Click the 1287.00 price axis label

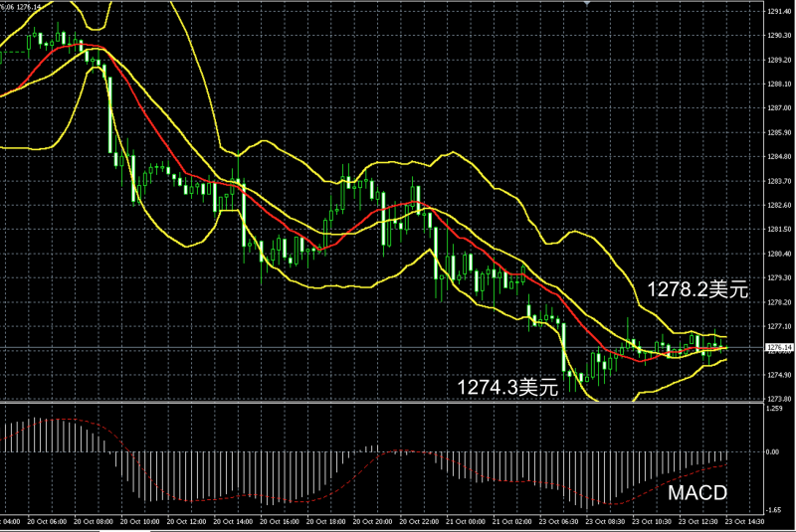[778, 108]
